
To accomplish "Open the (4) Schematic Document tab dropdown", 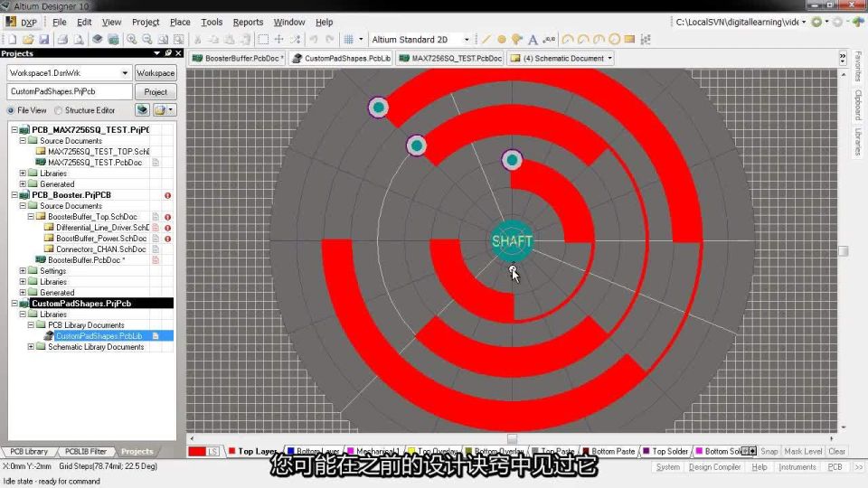I will [610, 58].
